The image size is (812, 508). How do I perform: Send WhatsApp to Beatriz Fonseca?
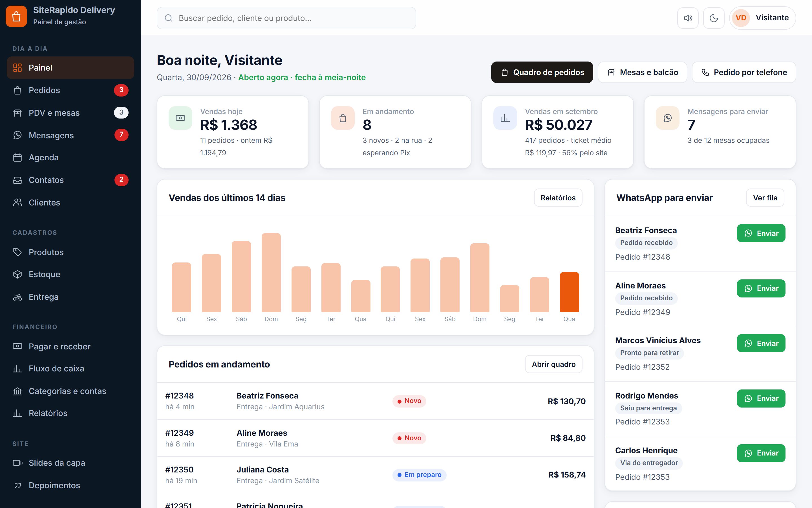coord(761,233)
